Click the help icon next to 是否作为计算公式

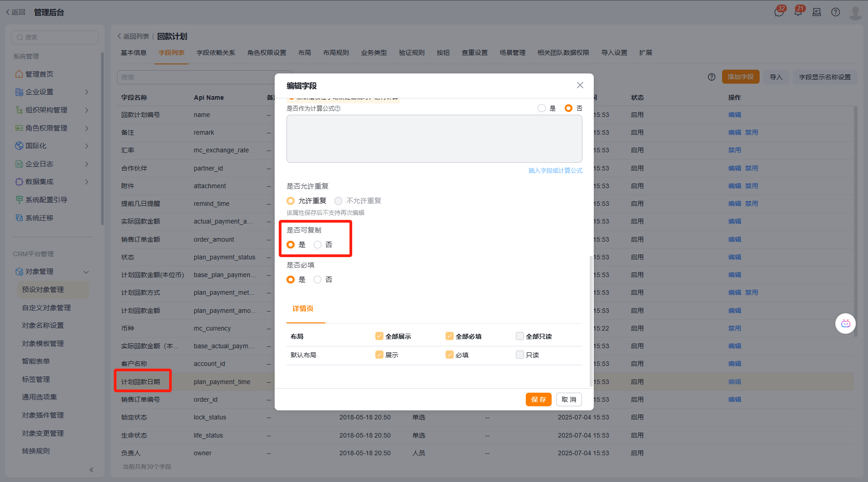338,109
